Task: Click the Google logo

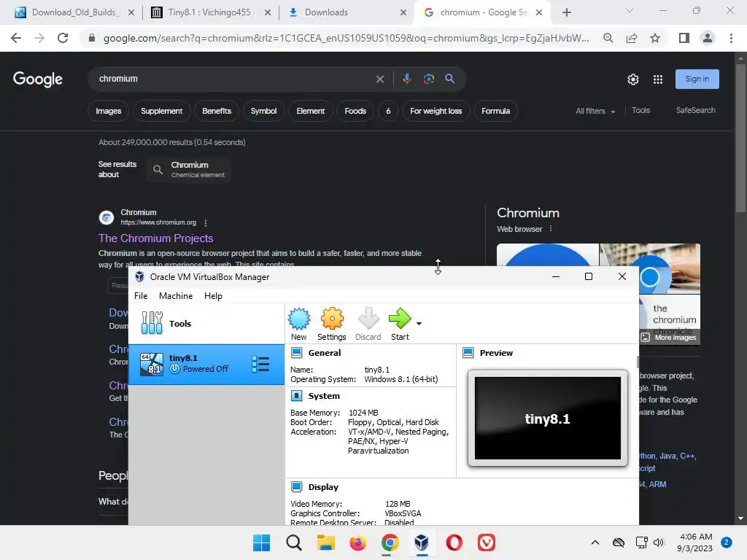Action: [38, 79]
